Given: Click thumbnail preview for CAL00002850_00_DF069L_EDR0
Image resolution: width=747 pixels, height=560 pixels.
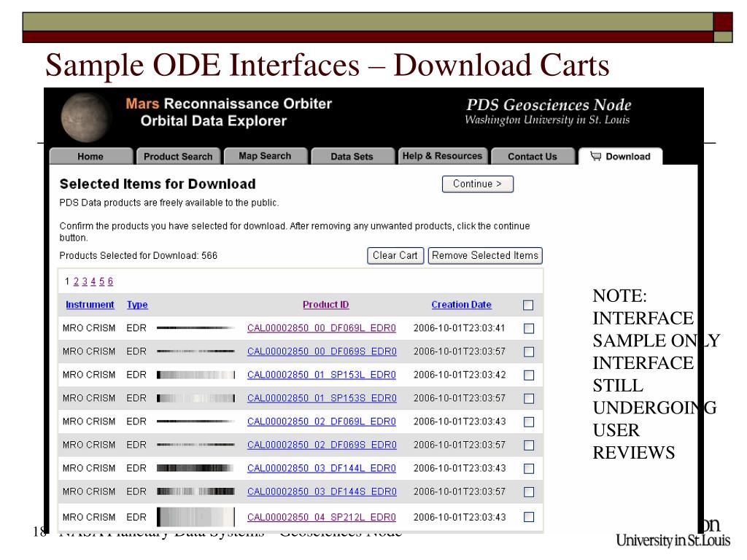Looking at the screenshot, I should [x=196, y=327].
